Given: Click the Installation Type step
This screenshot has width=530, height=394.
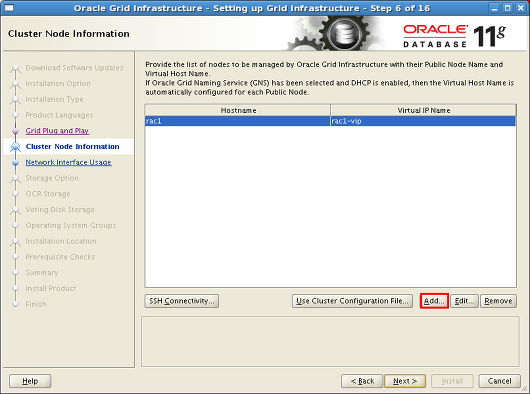Looking at the screenshot, I should click(54, 99).
